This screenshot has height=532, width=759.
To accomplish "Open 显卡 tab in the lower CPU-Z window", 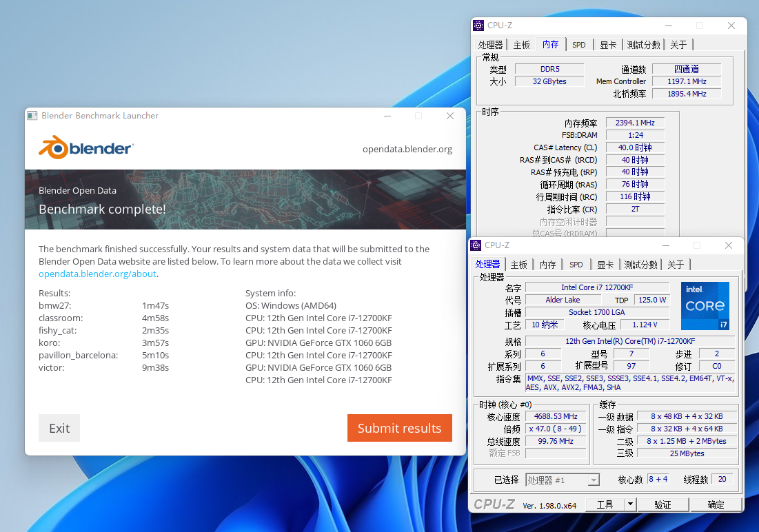I will (605, 265).
